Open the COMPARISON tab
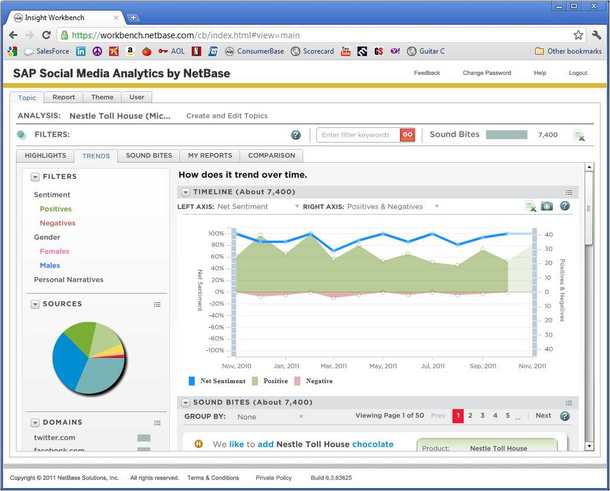The height and width of the screenshot is (491, 610). point(272,156)
